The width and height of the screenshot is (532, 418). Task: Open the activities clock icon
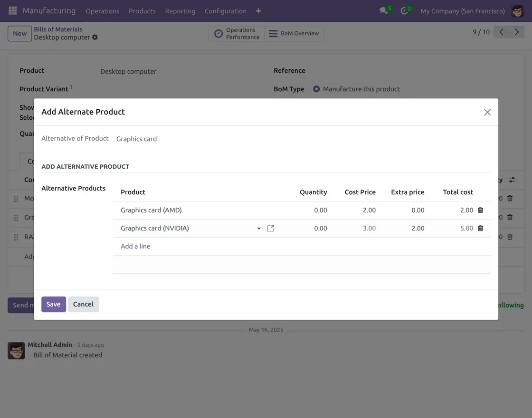404,11
